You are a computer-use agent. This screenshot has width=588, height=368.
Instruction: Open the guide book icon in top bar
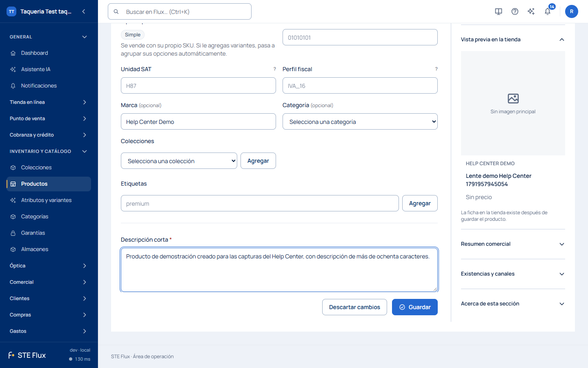point(499,11)
